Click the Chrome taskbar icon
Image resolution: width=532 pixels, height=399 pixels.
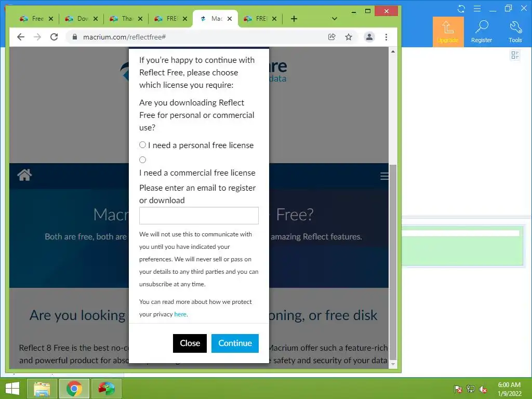pyautogui.click(x=74, y=389)
